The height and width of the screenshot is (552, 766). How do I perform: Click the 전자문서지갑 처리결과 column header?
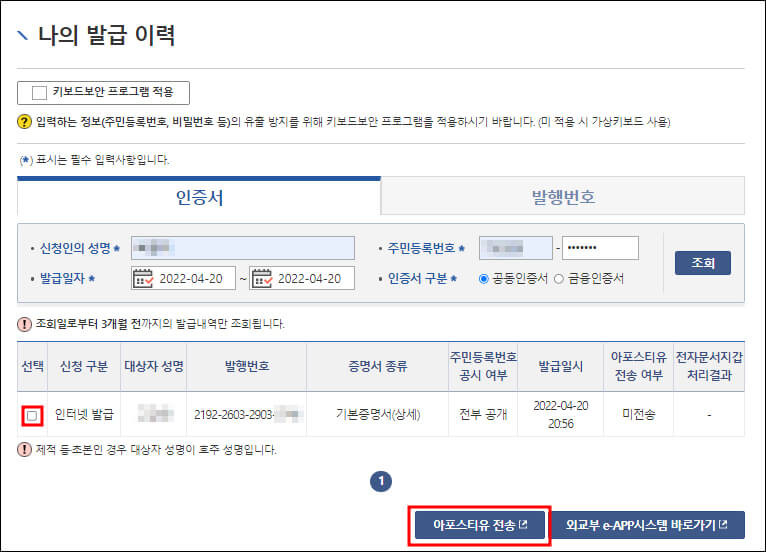click(x=709, y=366)
